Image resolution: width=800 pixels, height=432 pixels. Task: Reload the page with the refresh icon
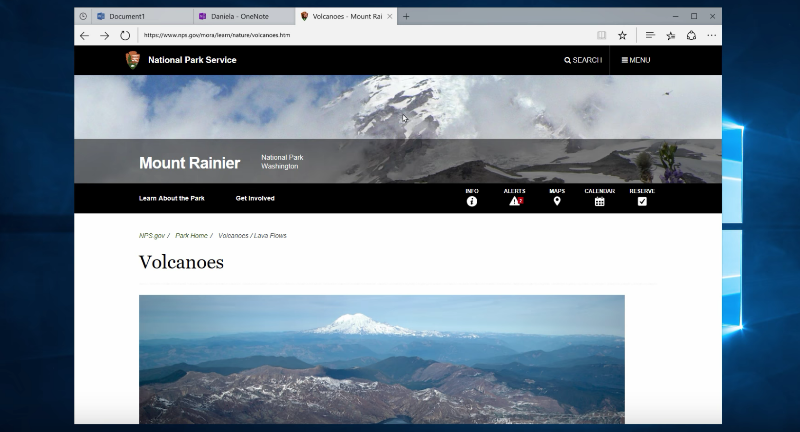coord(125,35)
